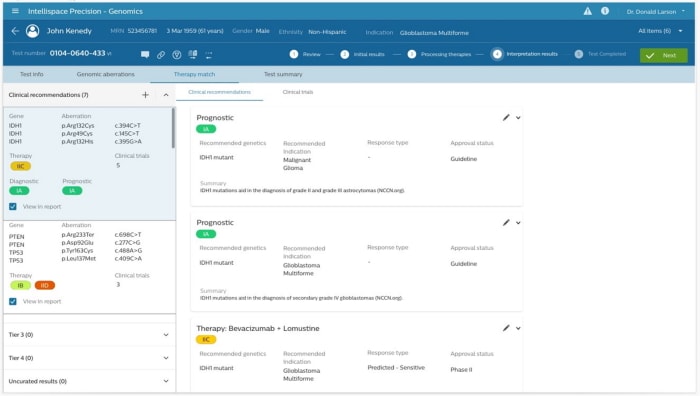Select the PTEN p.Arg233Ter aberration row
Screen dimensions: 700x396
pos(75,235)
